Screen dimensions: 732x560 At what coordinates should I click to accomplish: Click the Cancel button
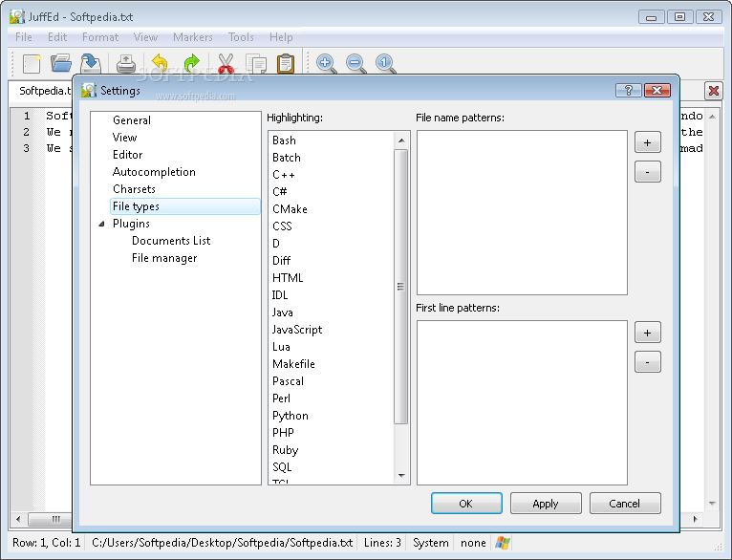tap(625, 504)
